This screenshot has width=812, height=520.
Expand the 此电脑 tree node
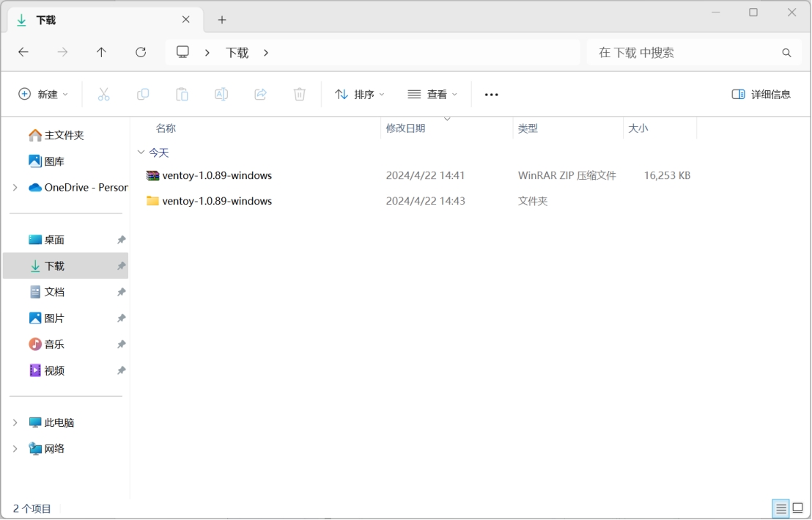click(15, 422)
